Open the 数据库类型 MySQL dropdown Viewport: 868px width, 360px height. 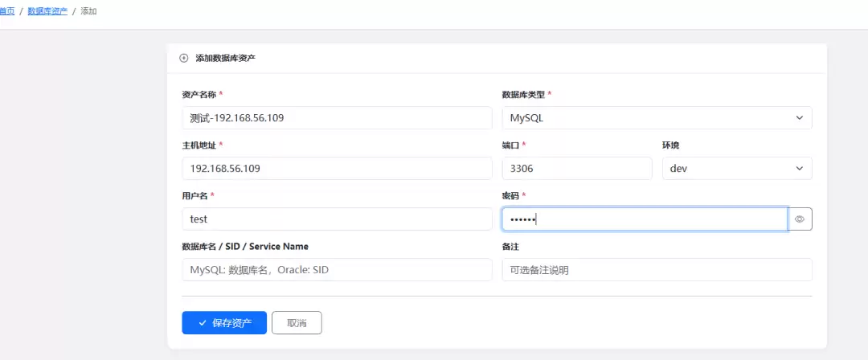[657, 118]
